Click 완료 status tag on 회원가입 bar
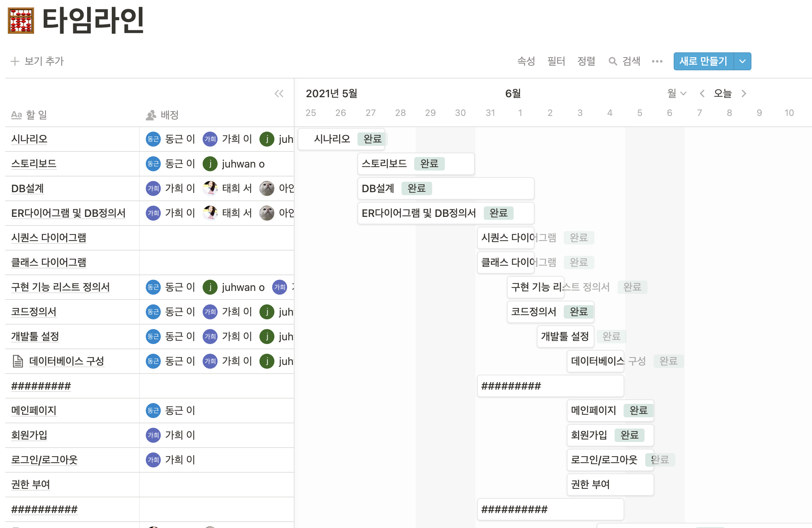 630,435
